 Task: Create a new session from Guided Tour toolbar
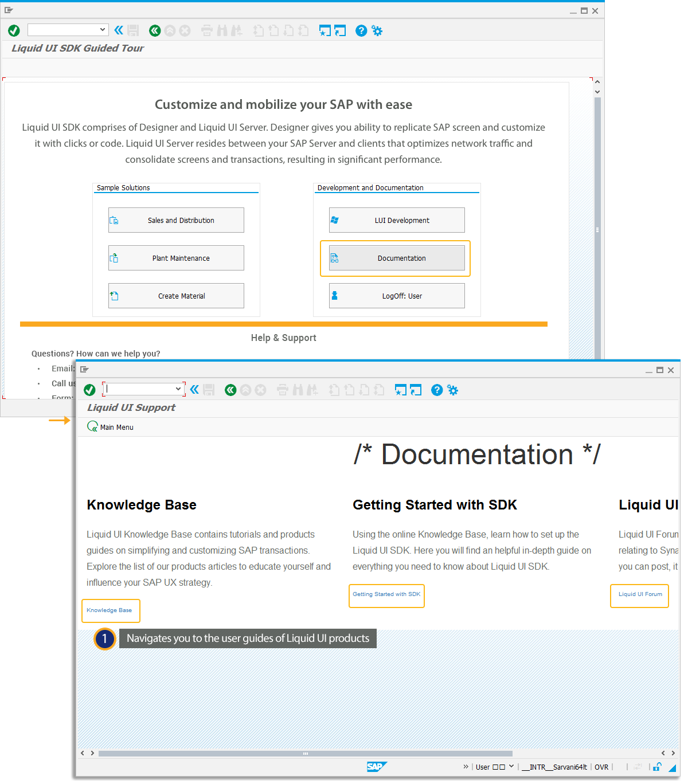tap(325, 30)
